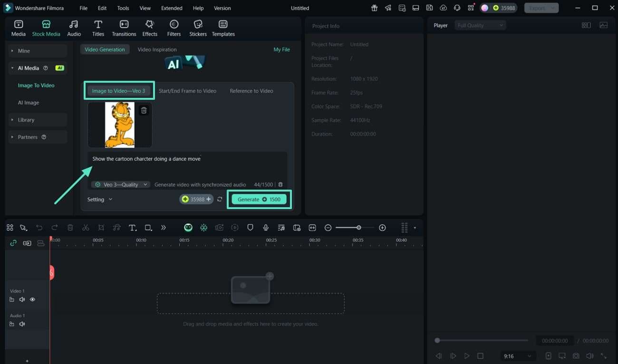Image resolution: width=618 pixels, height=364 pixels.
Task: Open the File menu
Action: (x=83, y=8)
